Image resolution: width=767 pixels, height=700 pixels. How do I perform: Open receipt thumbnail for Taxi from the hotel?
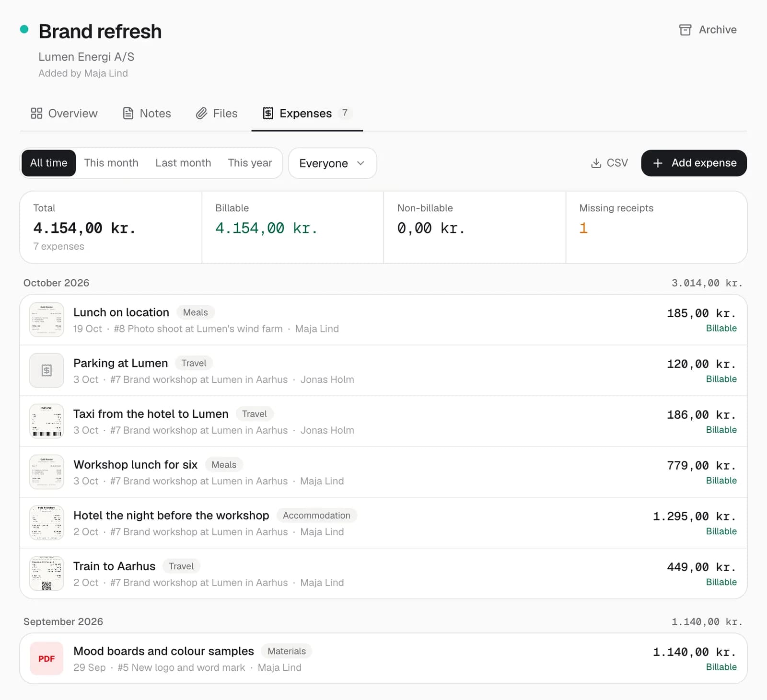pyautogui.click(x=46, y=421)
